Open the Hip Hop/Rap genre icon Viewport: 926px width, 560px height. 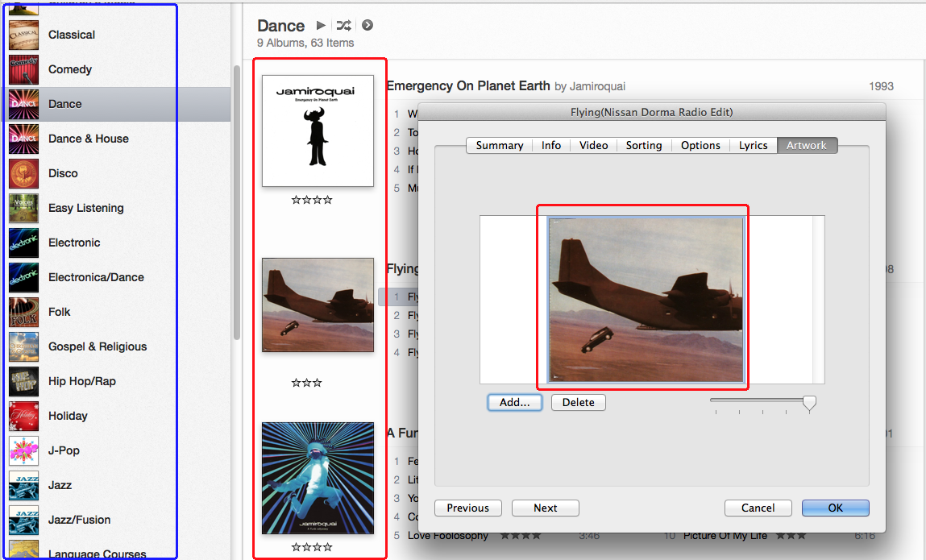[23, 381]
